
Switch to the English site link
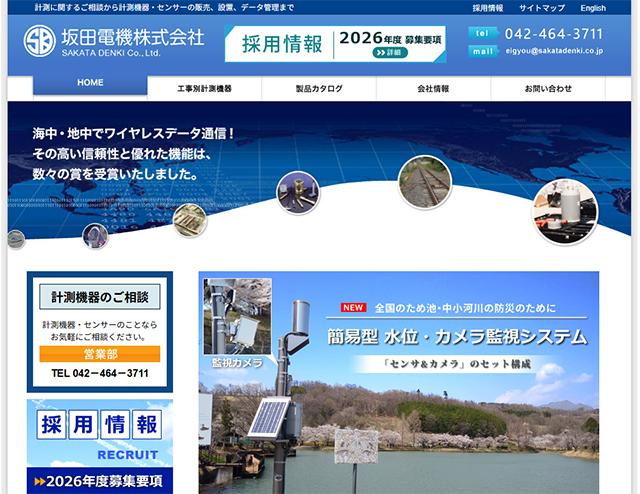click(593, 8)
